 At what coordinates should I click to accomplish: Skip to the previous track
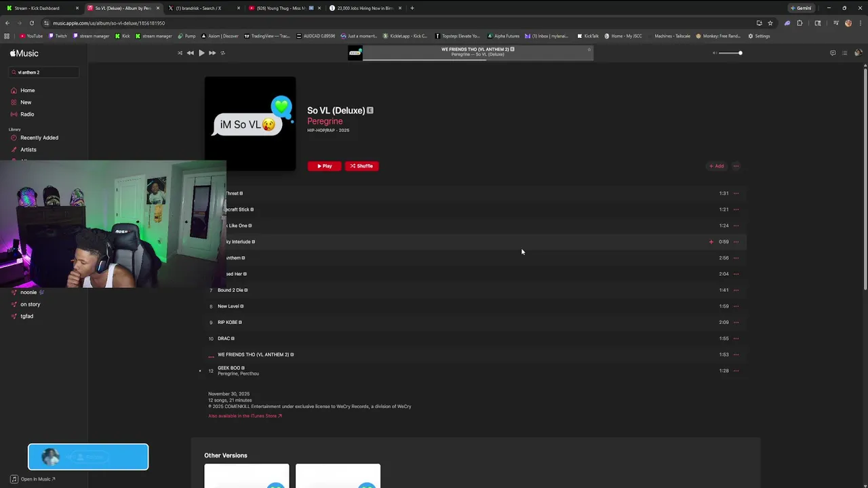[191, 53]
